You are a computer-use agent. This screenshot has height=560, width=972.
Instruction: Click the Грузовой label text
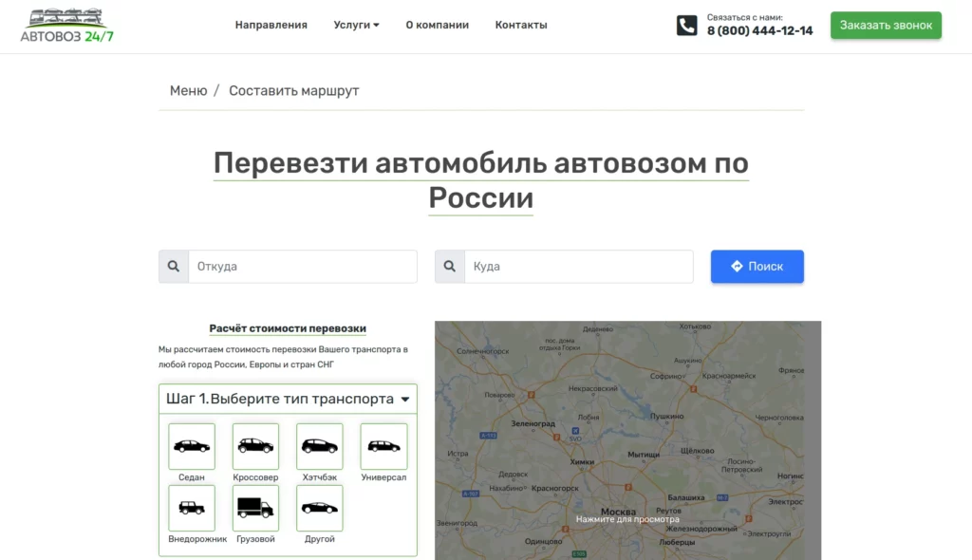click(x=255, y=539)
